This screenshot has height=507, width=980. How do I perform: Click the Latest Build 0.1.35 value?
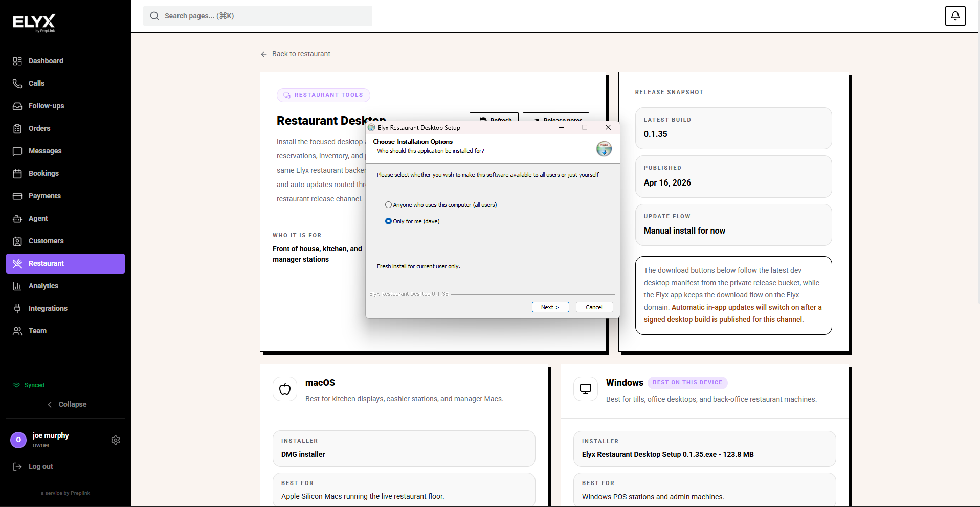(x=656, y=134)
